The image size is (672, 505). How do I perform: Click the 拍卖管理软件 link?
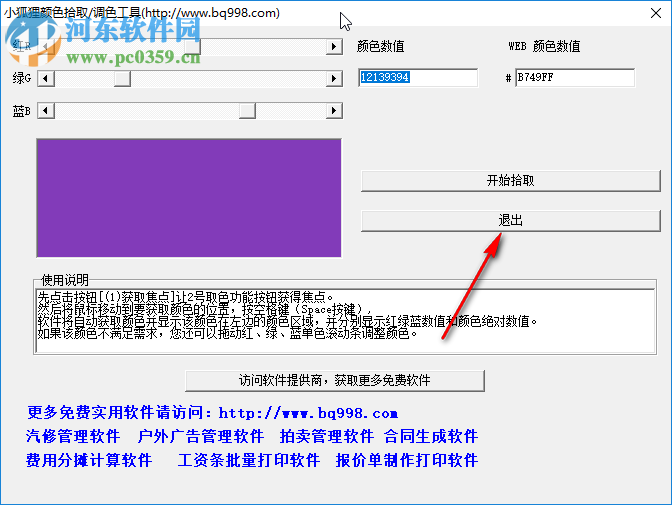(327, 436)
